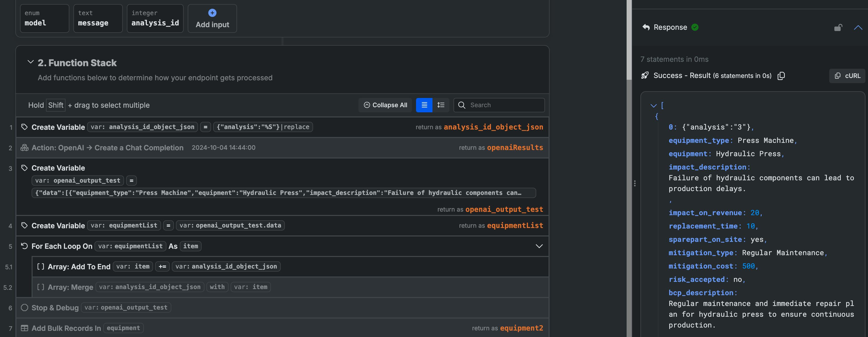Click the green Response success check icon
The width and height of the screenshot is (868, 337).
click(x=695, y=27)
